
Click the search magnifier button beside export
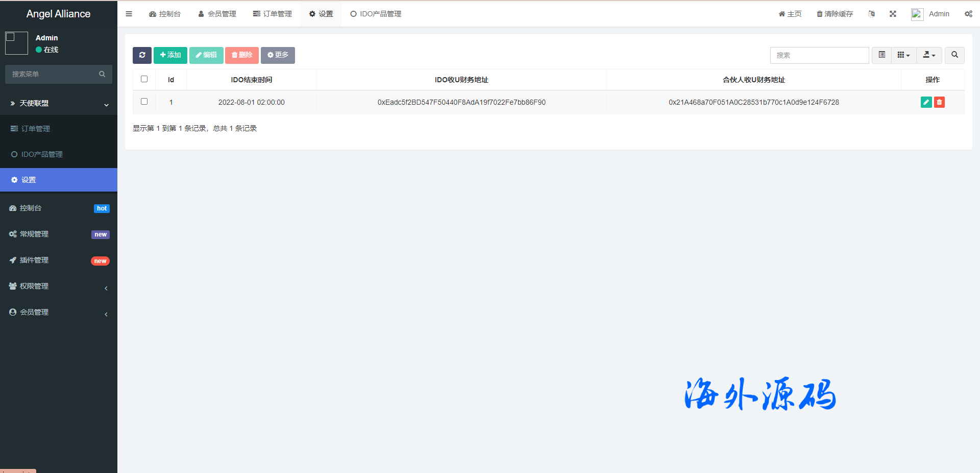coord(954,55)
